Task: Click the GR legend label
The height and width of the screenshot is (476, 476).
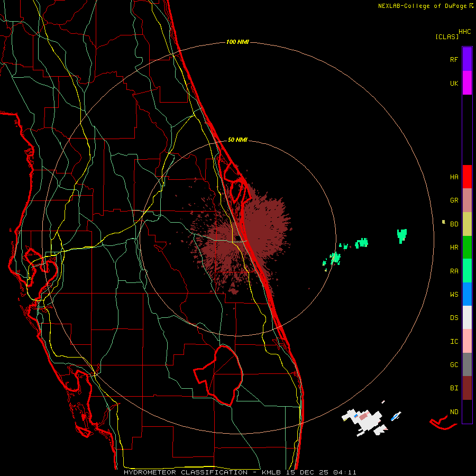Action: point(454,200)
